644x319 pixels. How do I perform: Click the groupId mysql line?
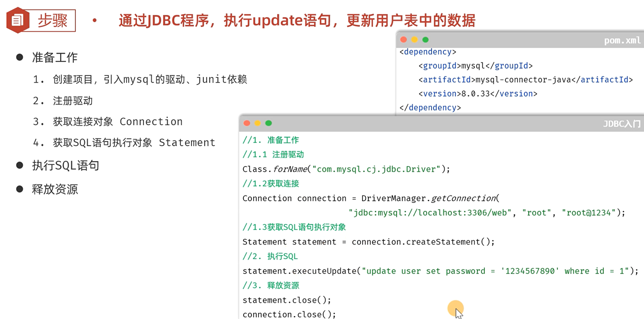(476, 66)
